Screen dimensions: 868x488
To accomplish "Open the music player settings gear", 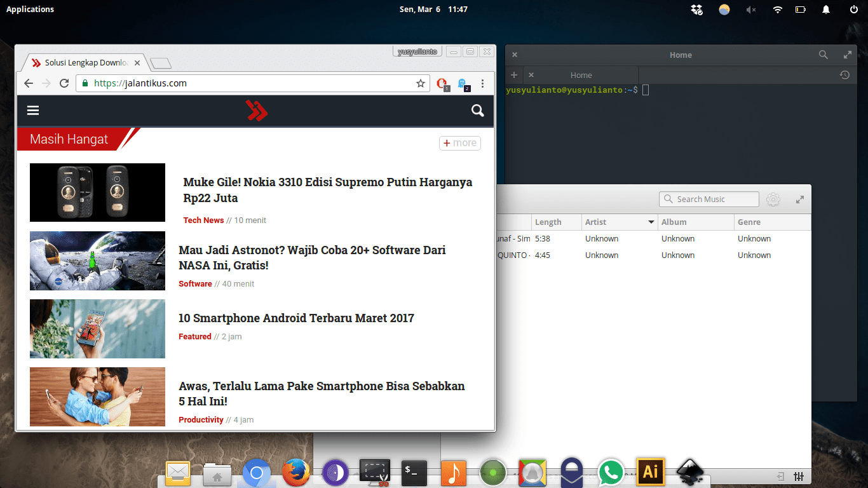I will 773,200.
